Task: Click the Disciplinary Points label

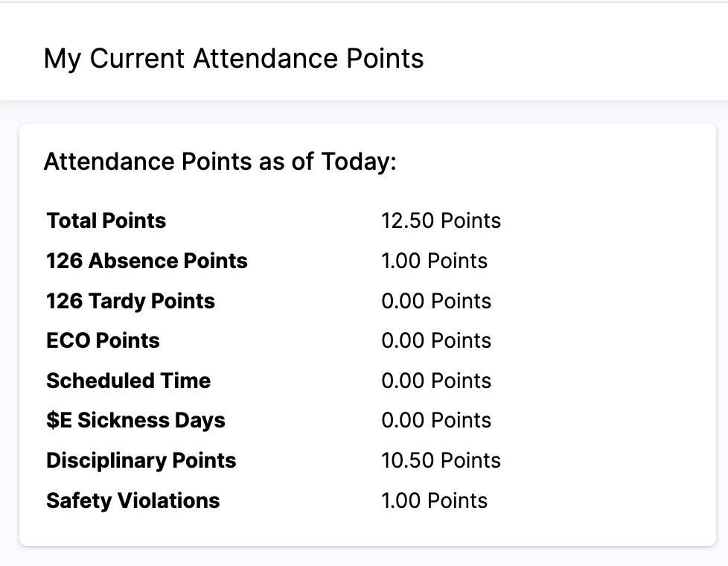Action: (x=141, y=461)
